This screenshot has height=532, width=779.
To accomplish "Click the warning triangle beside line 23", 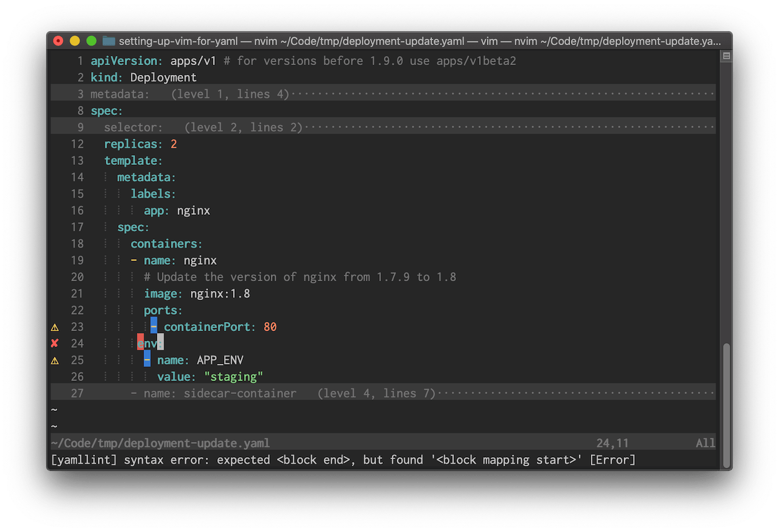I will [x=54, y=327].
